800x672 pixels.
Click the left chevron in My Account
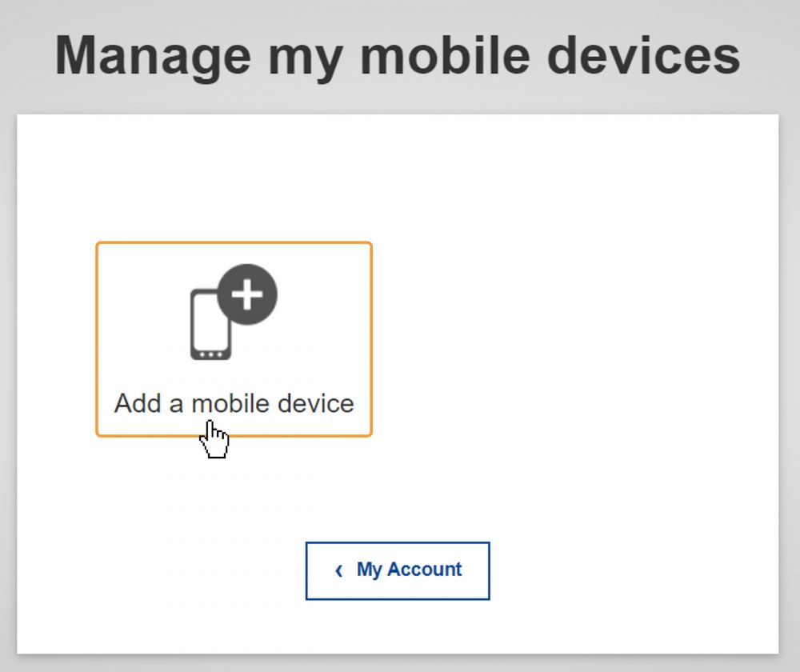[x=339, y=570]
